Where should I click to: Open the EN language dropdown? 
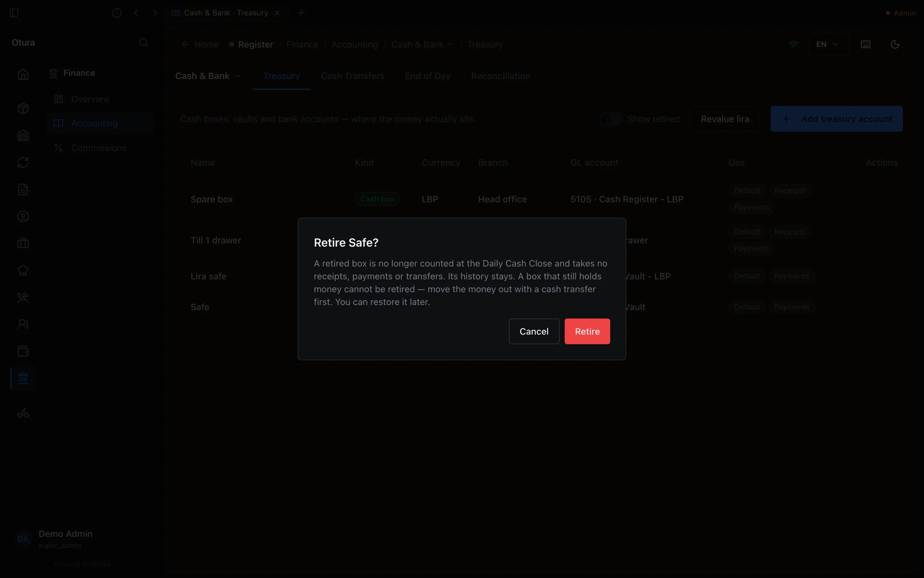827,44
